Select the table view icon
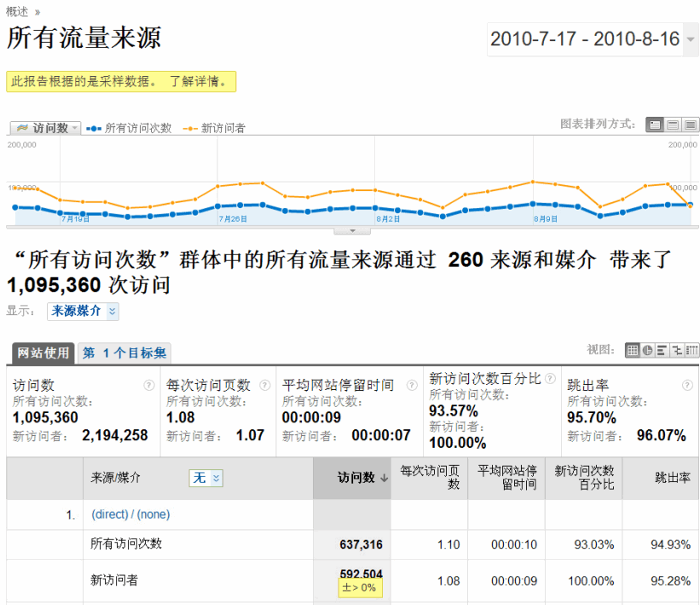 pos(633,350)
